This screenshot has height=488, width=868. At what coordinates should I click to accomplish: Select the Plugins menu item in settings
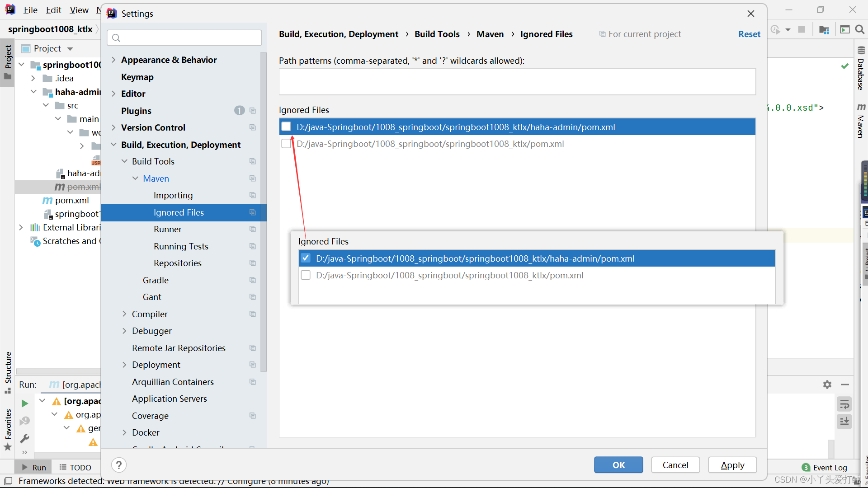136,110
